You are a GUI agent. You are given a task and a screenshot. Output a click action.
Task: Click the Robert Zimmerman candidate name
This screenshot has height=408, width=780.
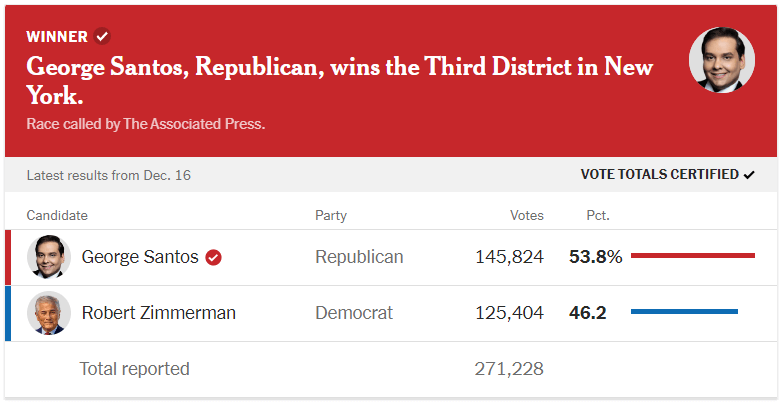pos(158,313)
